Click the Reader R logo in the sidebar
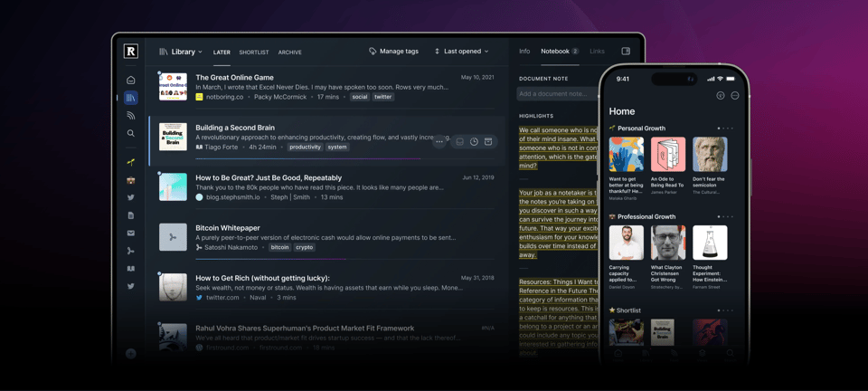This screenshot has height=391, width=868. 130,52
